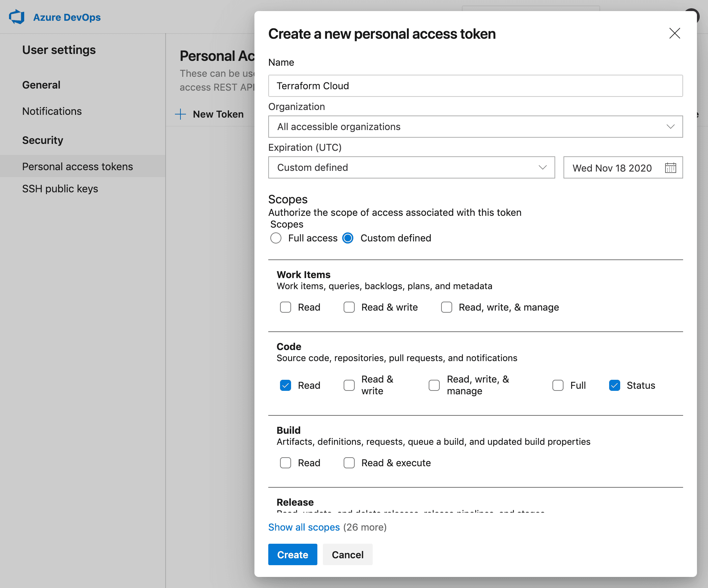Uncheck the Code Status checkbox
The image size is (708, 588).
pos(615,385)
